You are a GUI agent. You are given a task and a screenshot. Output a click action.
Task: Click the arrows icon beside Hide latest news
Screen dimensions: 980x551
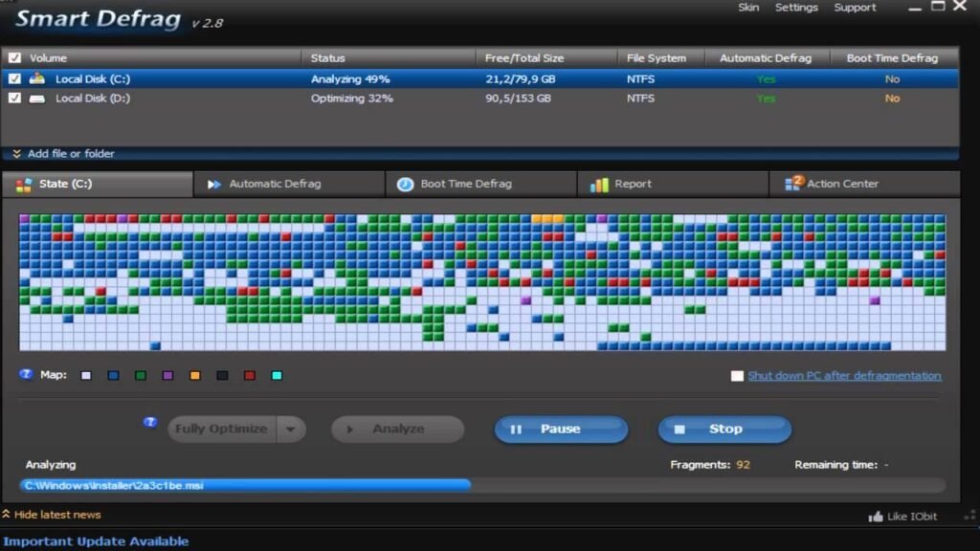click(7, 514)
